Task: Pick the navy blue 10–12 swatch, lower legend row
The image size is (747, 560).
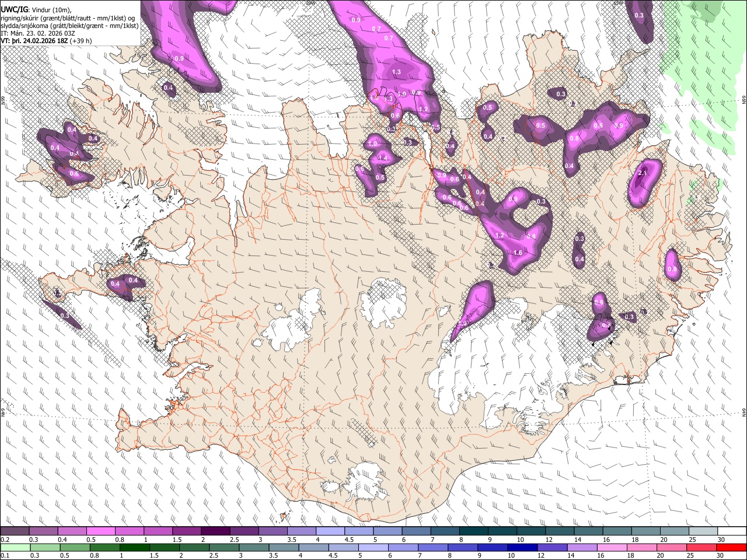Action: (523, 547)
